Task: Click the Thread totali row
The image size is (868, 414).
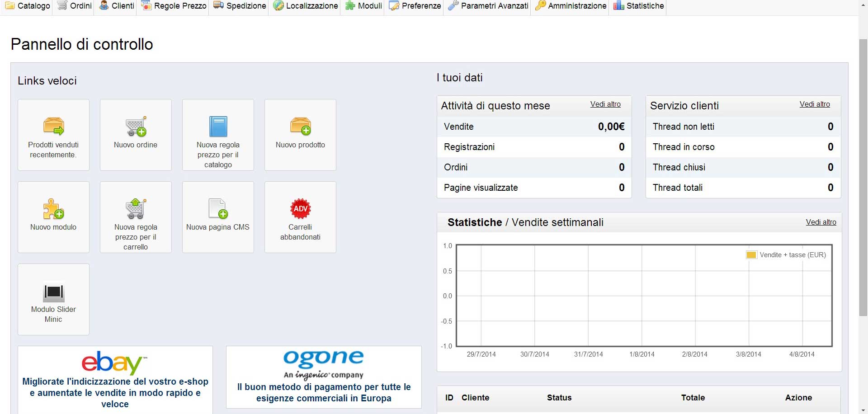Action: tap(743, 188)
